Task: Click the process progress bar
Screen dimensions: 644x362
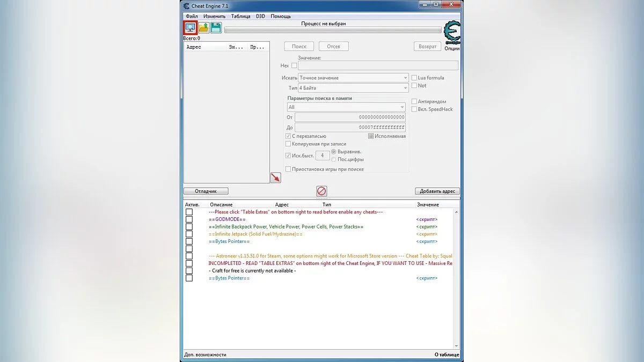Action: pyautogui.click(x=333, y=31)
